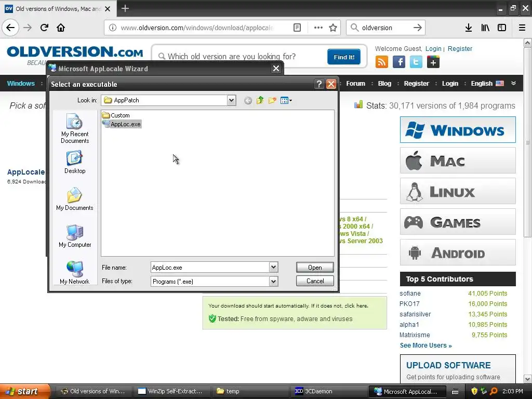Select the Custom folder in file list
532x399 pixels.
coord(116,115)
